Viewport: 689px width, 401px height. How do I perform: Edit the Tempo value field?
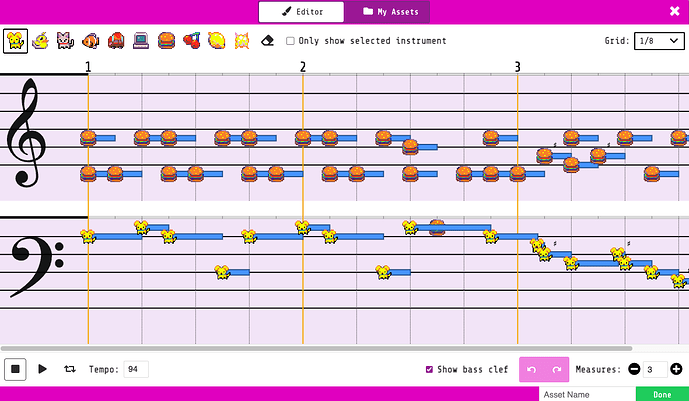click(x=136, y=369)
